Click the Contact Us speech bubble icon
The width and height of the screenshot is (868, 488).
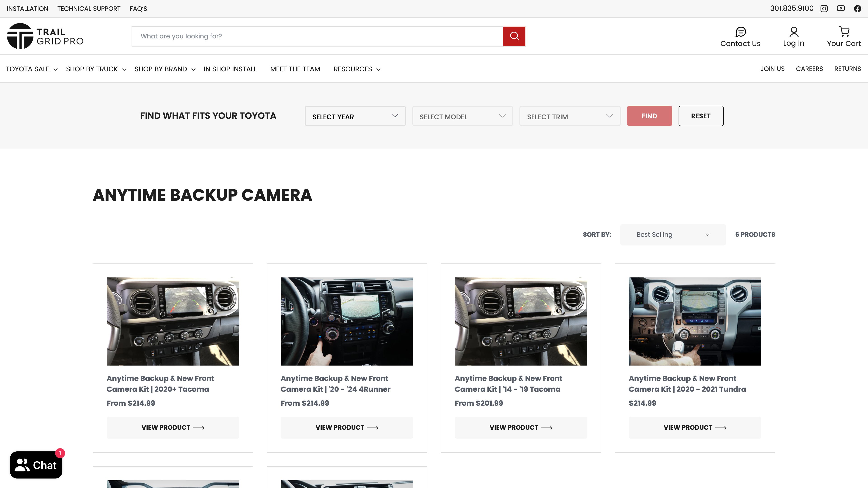[x=740, y=32]
